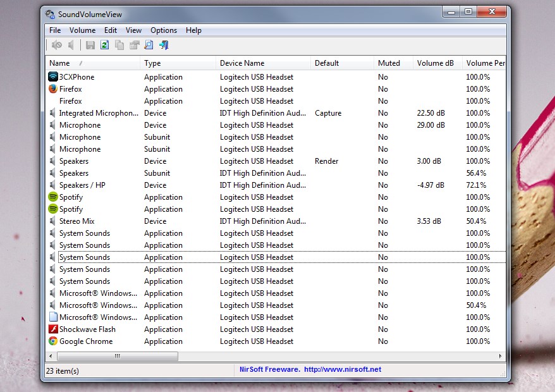The height and width of the screenshot is (392, 555).
Task: Open the http://www.nirsoft.net link
Action: [x=342, y=369]
